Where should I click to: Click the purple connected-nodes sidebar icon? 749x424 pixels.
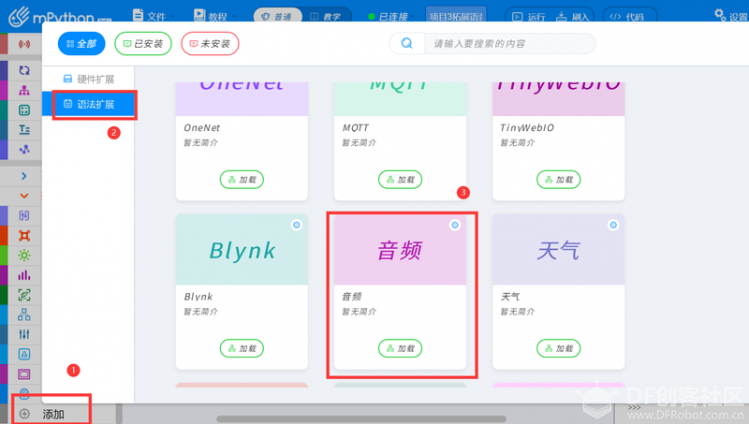24,149
